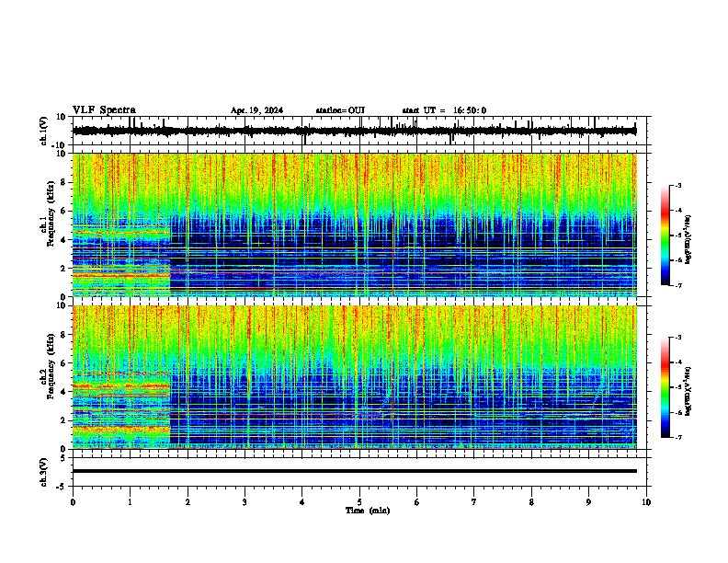Click the ch.2 color bar 'log(PSD)' label
Screen dimensions: 728x563
pyautogui.click(x=688, y=391)
